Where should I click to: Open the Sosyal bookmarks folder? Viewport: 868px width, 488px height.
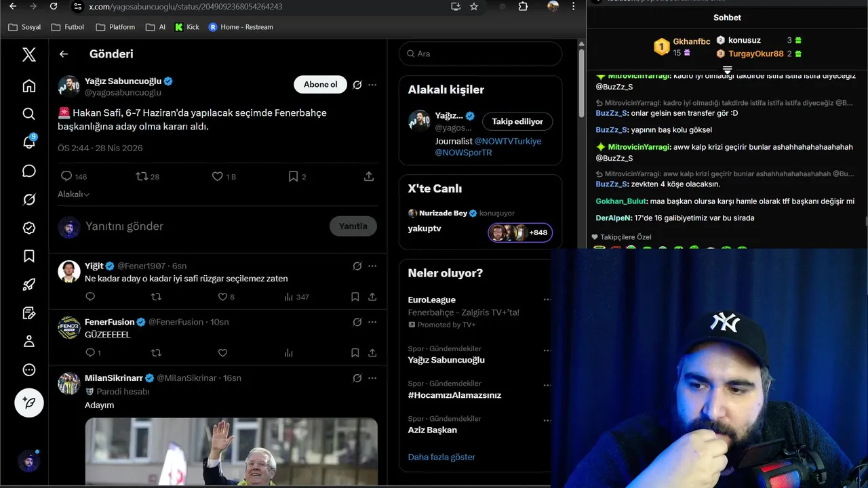pyautogui.click(x=24, y=27)
